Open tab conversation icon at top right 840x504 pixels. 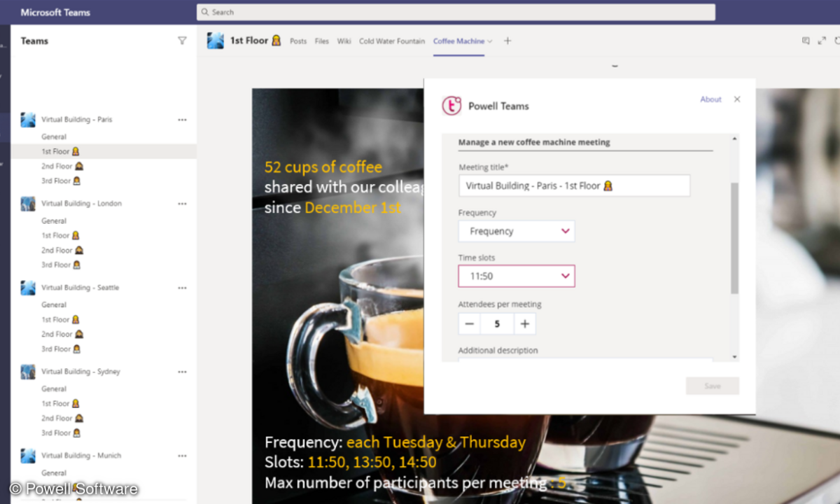(x=806, y=41)
